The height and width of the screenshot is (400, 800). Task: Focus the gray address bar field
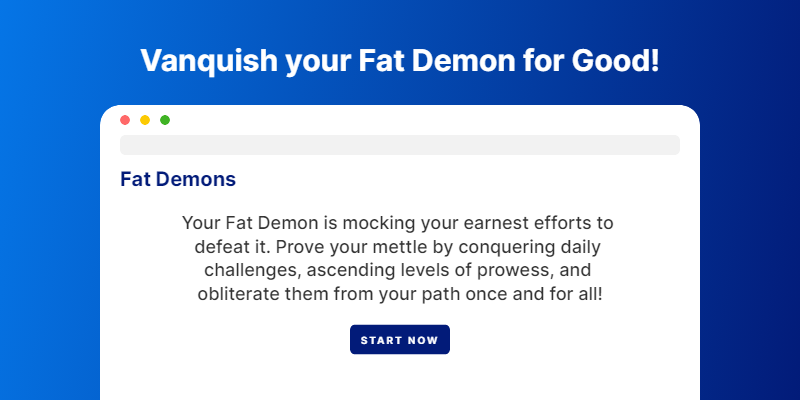400,145
